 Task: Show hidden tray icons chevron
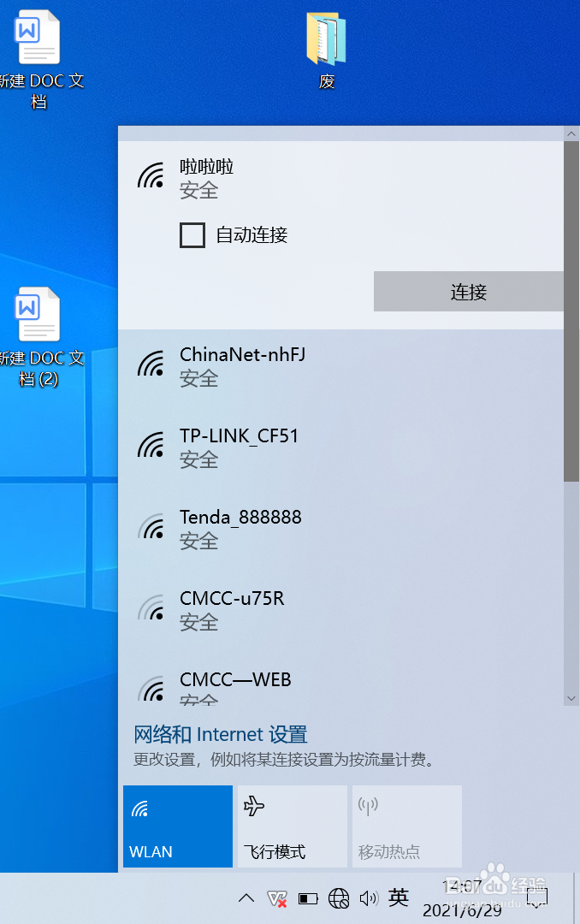(x=246, y=898)
